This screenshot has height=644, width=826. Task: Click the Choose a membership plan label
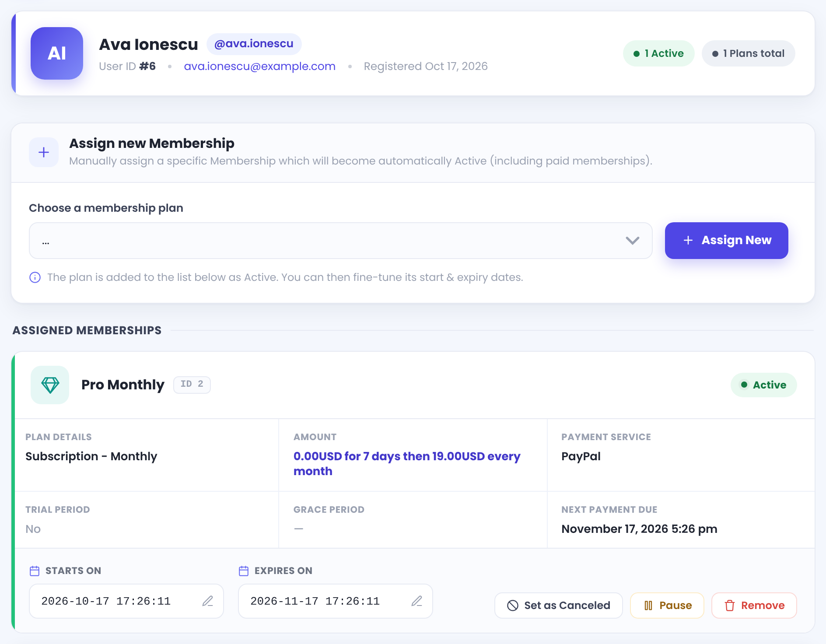106,208
